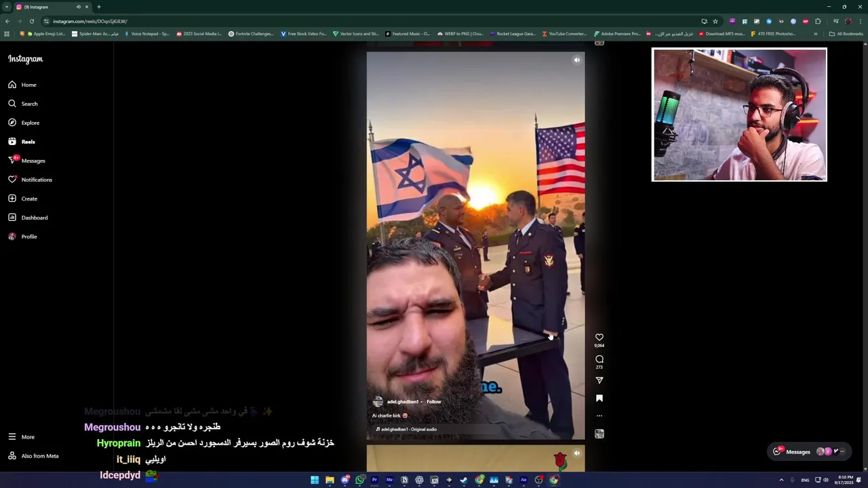This screenshot has width=868, height=488.
Task: Click adel.ghadban1 Original audio link
Action: (406, 429)
